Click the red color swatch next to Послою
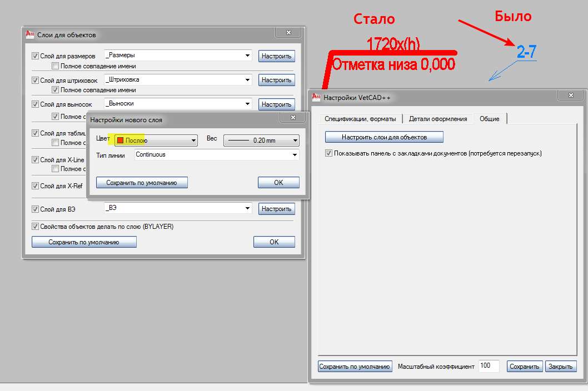The width and height of the screenshot is (588, 391). [x=121, y=140]
